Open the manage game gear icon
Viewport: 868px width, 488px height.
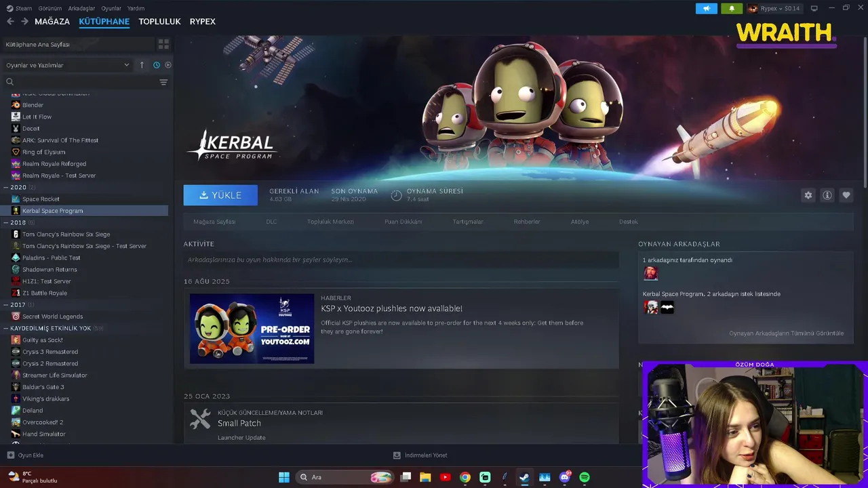coord(808,195)
